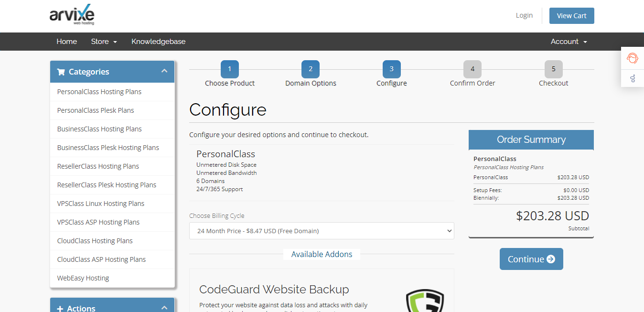Click the shopping cart icon in Categories

pyautogui.click(x=61, y=72)
